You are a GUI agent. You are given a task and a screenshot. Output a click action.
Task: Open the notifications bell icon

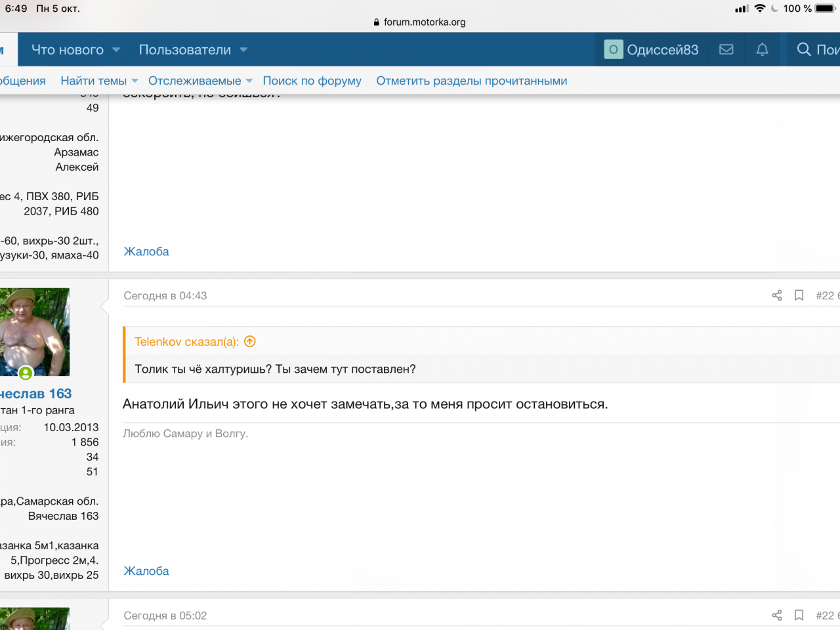762,50
